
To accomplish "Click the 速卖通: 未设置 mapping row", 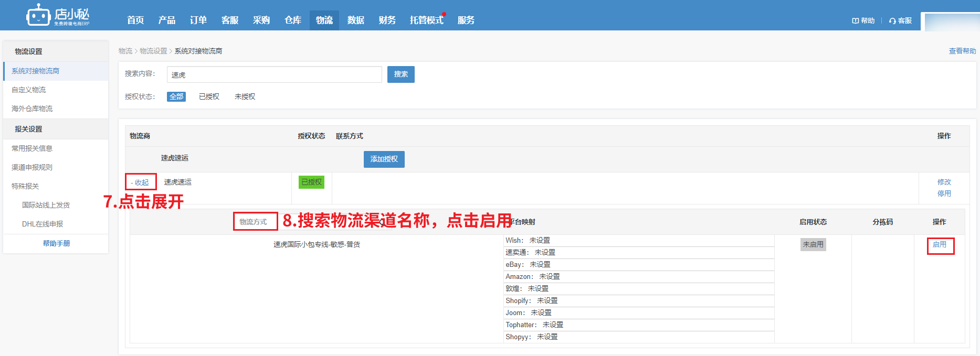I will pos(639,252).
